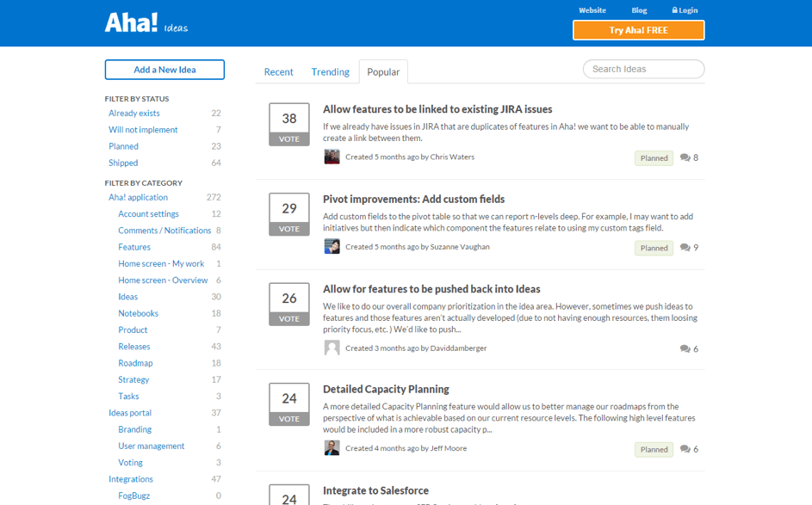Click the comments bubble icon showing 8

click(x=685, y=158)
